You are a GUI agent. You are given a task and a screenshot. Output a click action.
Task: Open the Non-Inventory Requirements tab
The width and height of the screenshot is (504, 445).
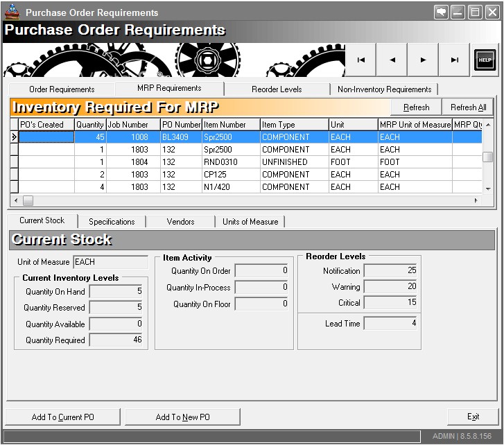pos(384,89)
